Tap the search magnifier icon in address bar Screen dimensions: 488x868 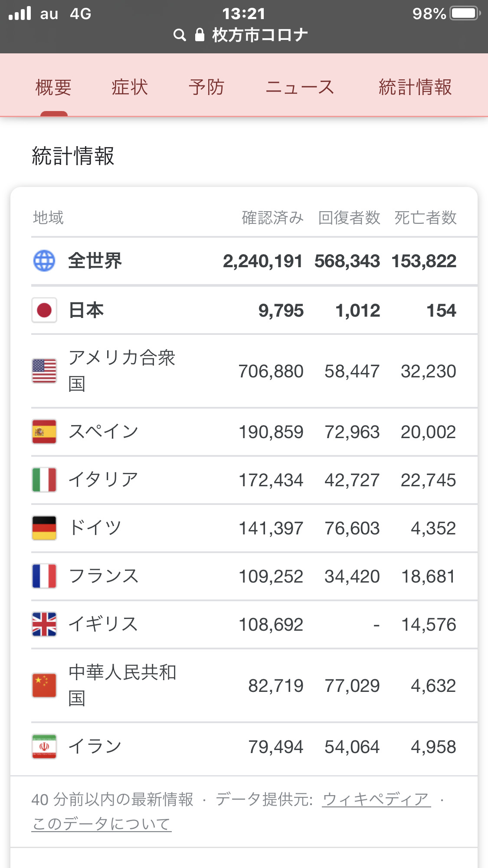click(180, 35)
